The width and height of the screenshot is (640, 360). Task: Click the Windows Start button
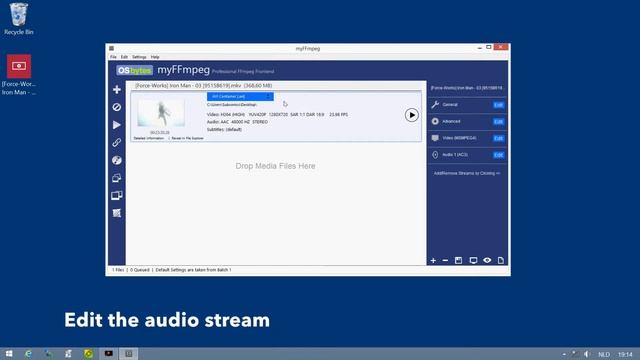point(9,354)
